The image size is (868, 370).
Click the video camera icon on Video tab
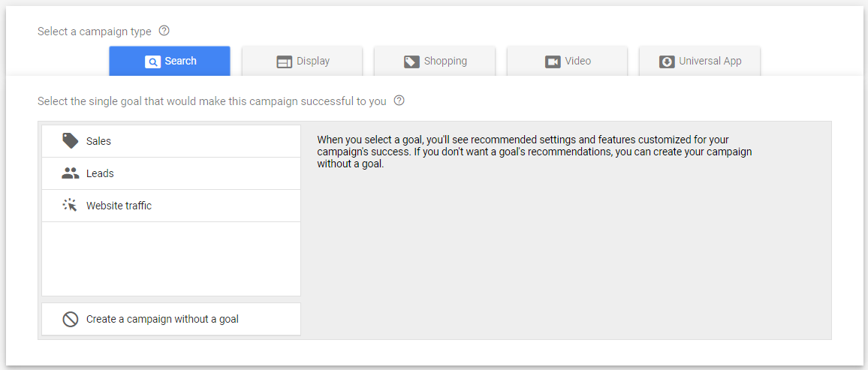click(x=553, y=62)
